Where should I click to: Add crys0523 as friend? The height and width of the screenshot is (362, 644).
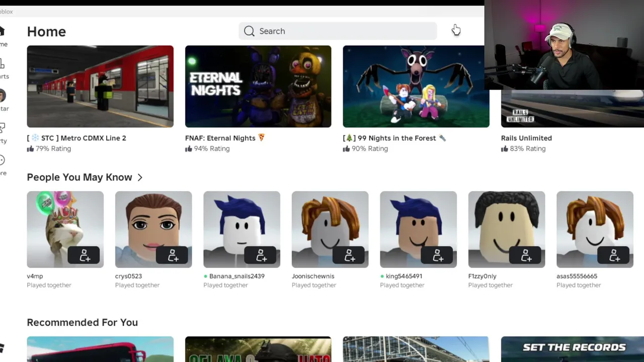coord(173,255)
